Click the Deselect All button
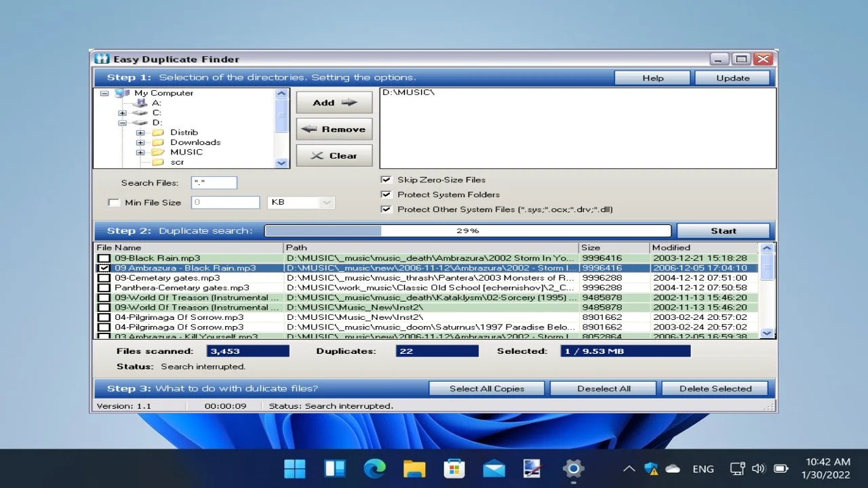The height and width of the screenshot is (488, 868). pyautogui.click(x=604, y=388)
